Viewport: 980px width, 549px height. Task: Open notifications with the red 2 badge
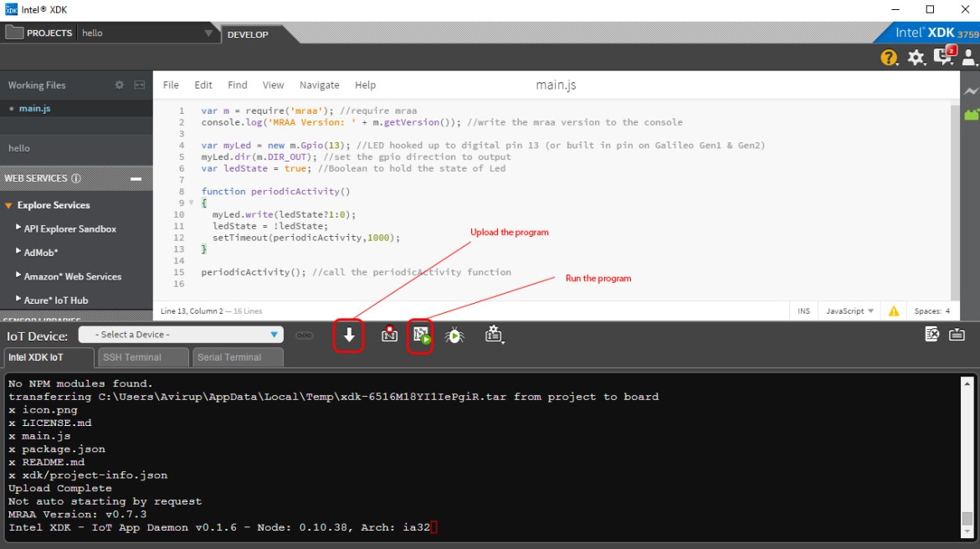pos(943,57)
